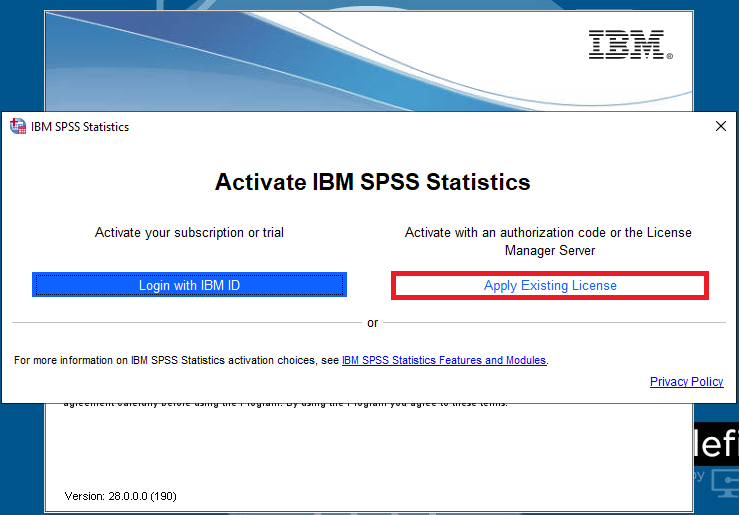This screenshot has width=739, height=515.
Task: Open IBM SPSS Statistics Features and Modules link
Action: pyautogui.click(x=444, y=360)
